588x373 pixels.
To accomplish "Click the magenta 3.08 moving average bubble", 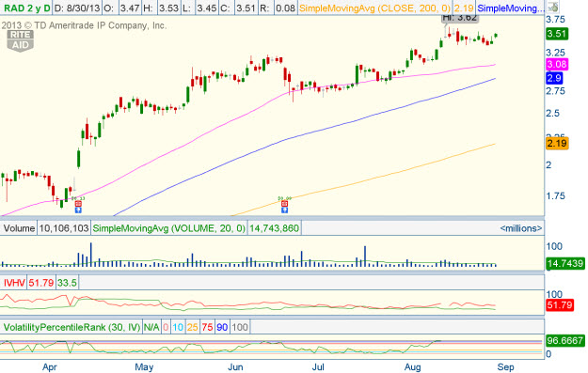I will [557, 64].
